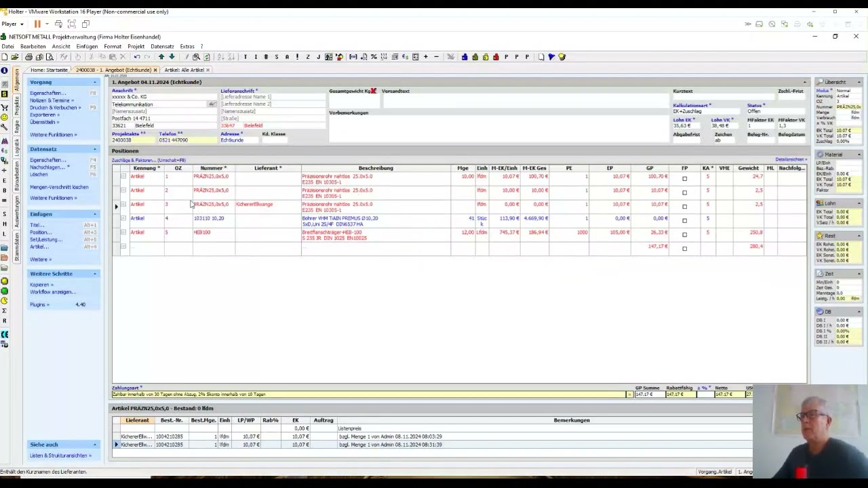
Task: Click the green Refresh toolbar icon
Action: tap(207, 57)
